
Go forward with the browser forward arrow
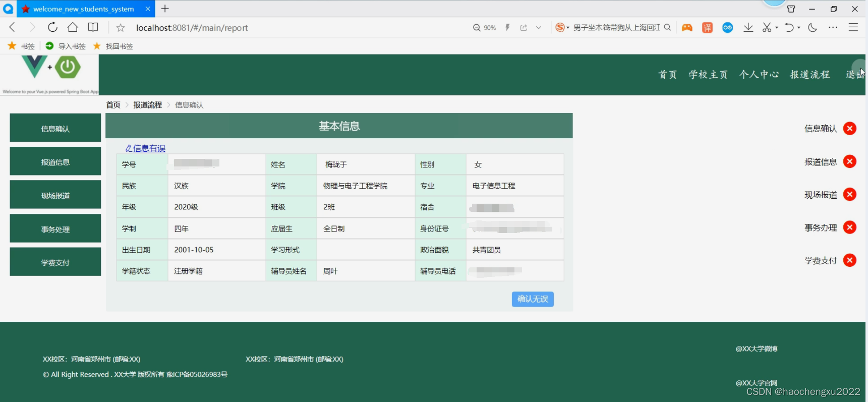[x=32, y=27]
